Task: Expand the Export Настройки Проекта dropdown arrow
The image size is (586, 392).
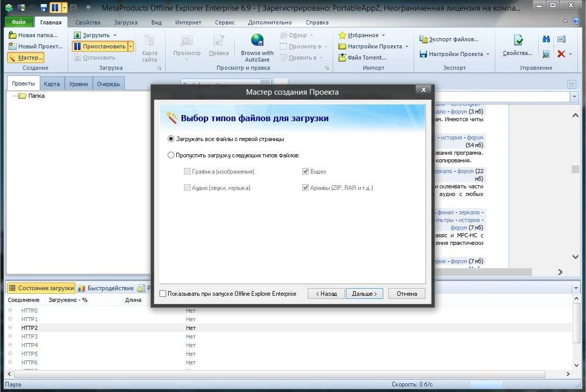Action: click(x=488, y=54)
